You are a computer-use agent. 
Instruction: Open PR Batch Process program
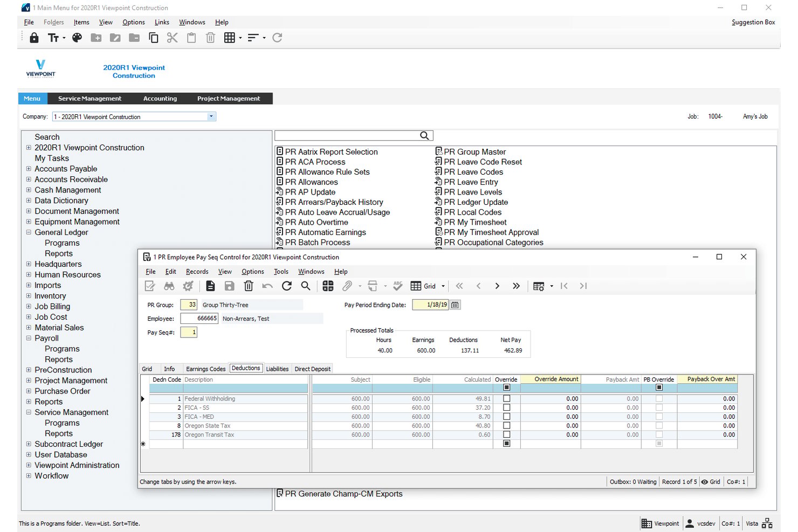pos(313,243)
